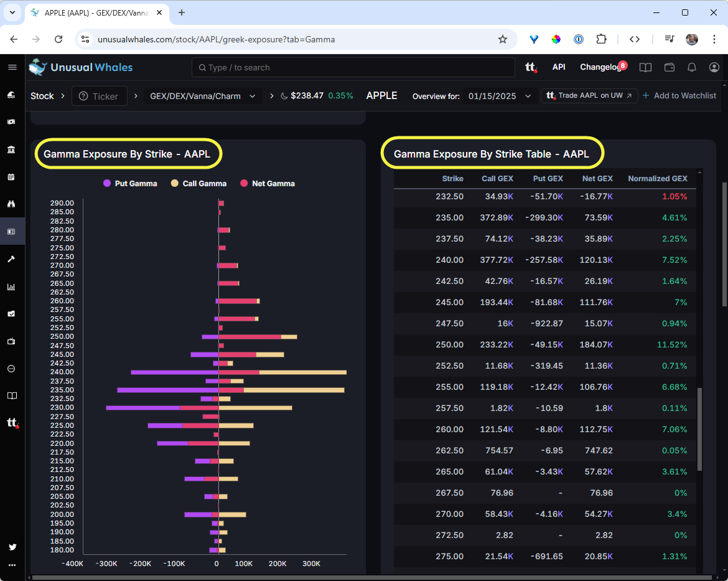Click the browser address bar URL
Viewport: 728px width, 581px height.
pos(216,39)
